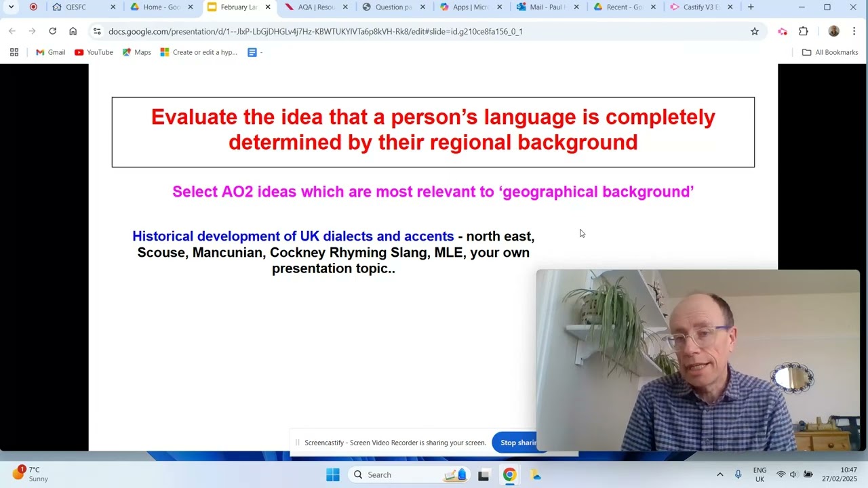Open the Windows Start menu
The height and width of the screenshot is (488, 868).
coord(333,474)
